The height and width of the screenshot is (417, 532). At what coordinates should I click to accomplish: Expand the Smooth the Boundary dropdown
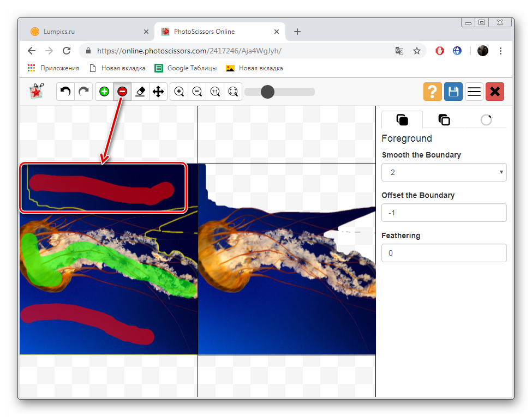point(444,172)
